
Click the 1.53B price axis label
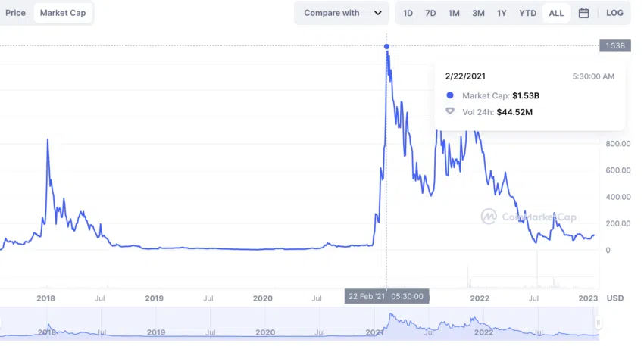coord(615,45)
